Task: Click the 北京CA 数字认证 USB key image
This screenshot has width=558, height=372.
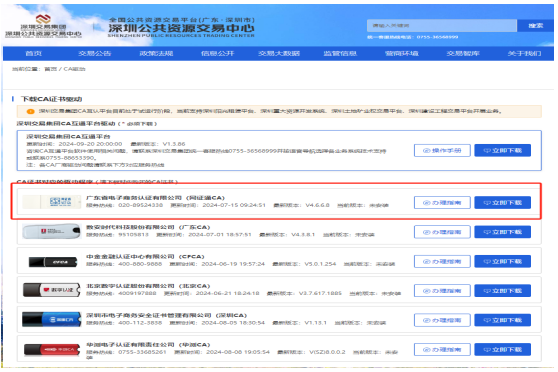Action: pyautogui.click(x=52, y=290)
